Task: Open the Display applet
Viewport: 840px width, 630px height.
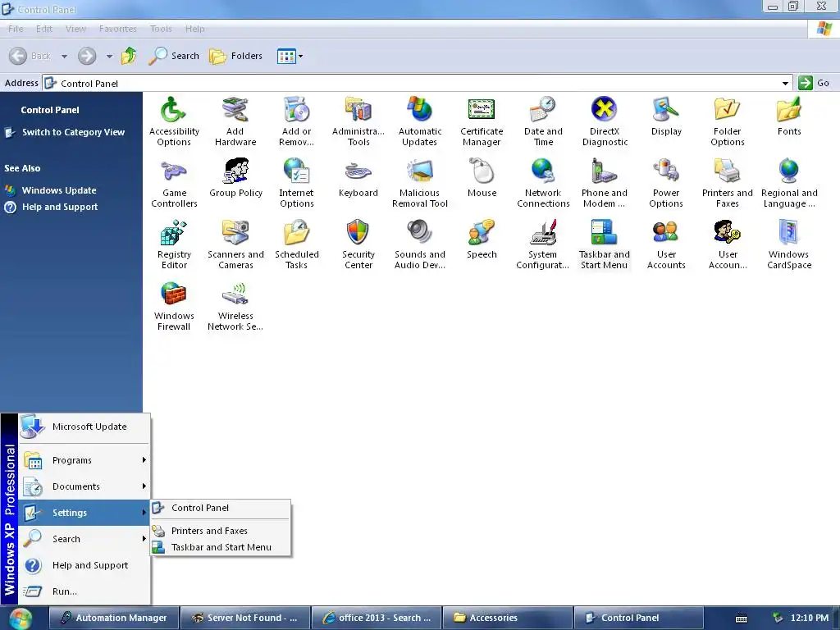Action: 666,116
